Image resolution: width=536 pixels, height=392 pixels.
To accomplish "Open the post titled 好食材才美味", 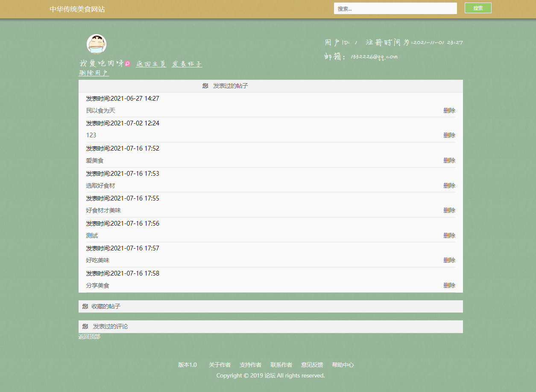I will pyautogui.click(x=103, y=210).
